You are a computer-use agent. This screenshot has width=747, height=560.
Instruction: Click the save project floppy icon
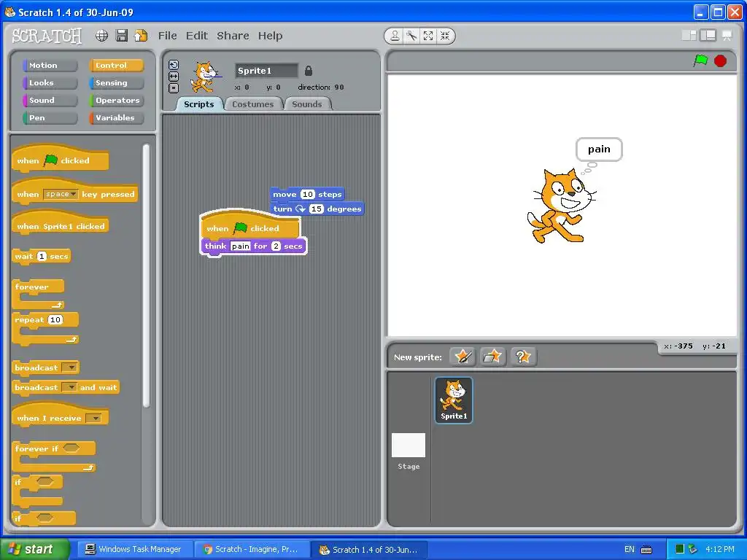pos(122,36)
